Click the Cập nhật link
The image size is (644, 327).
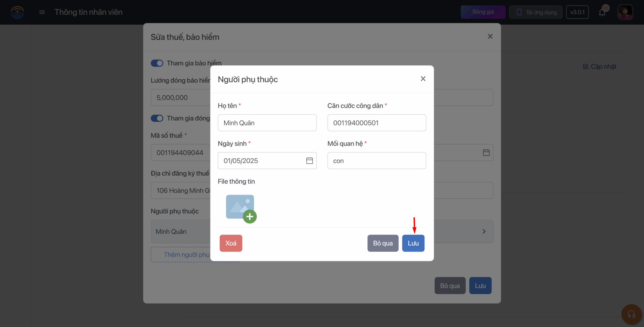pos(600,67)
